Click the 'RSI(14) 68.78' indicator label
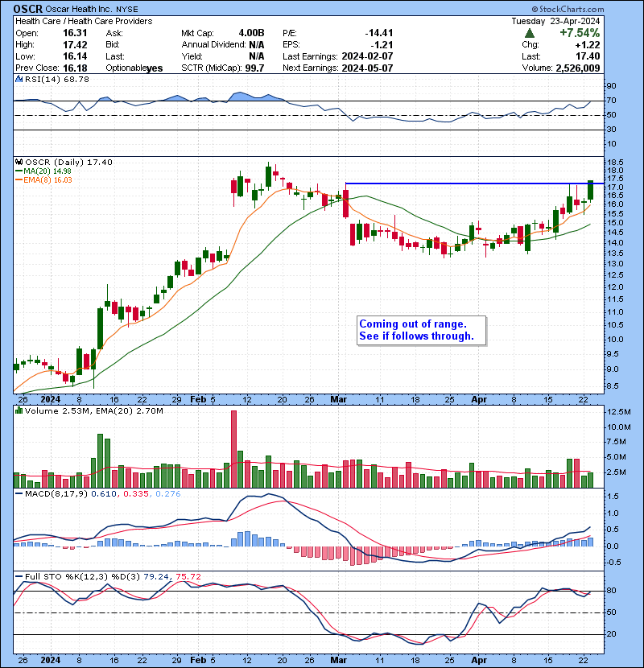This screenshot has width=644, height=668. [x=57, y=79]
